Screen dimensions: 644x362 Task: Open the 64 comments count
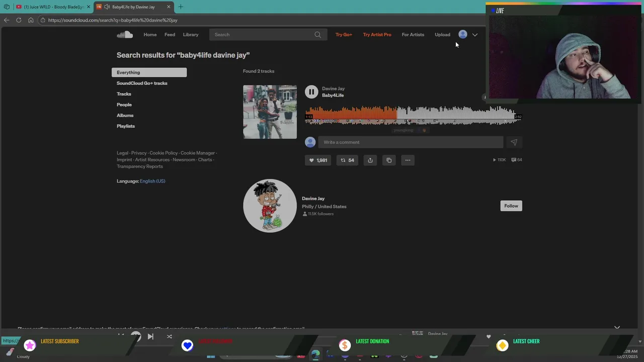coord(517,160)
